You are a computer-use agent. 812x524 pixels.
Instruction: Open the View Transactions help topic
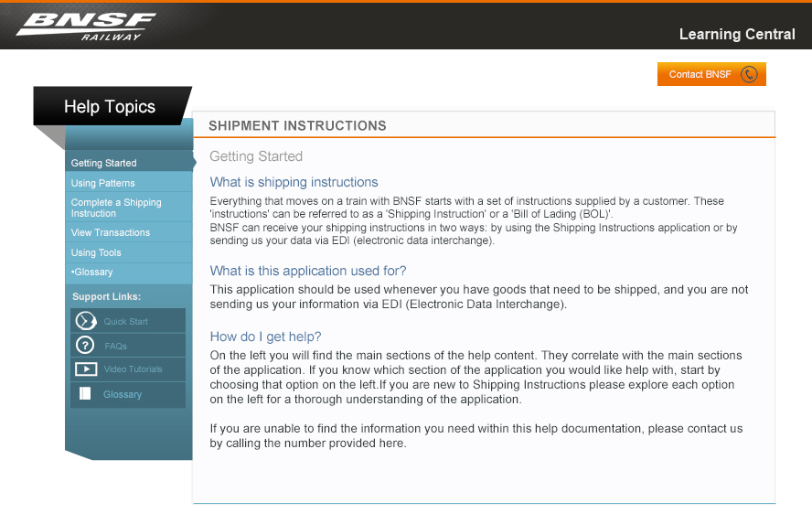pyautogui.click(x=110, y=232)
